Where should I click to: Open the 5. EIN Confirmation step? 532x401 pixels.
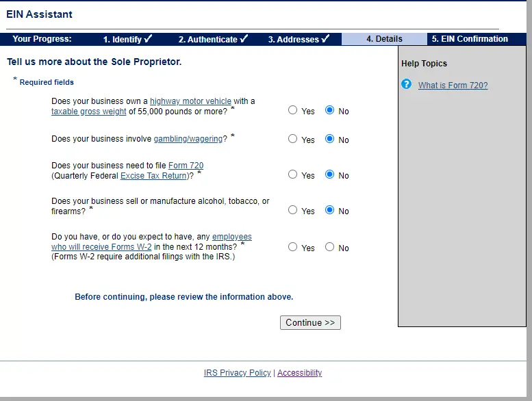470,39
